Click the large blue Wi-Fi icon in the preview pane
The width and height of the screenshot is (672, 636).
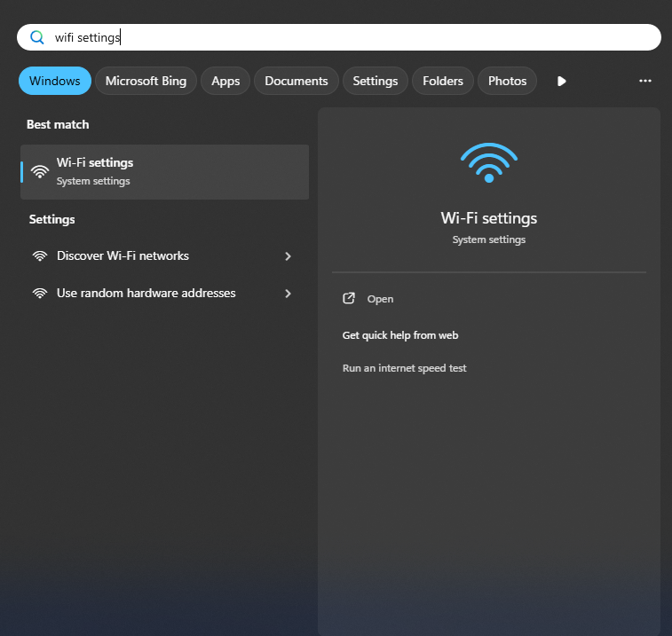[x=489, y=162]
